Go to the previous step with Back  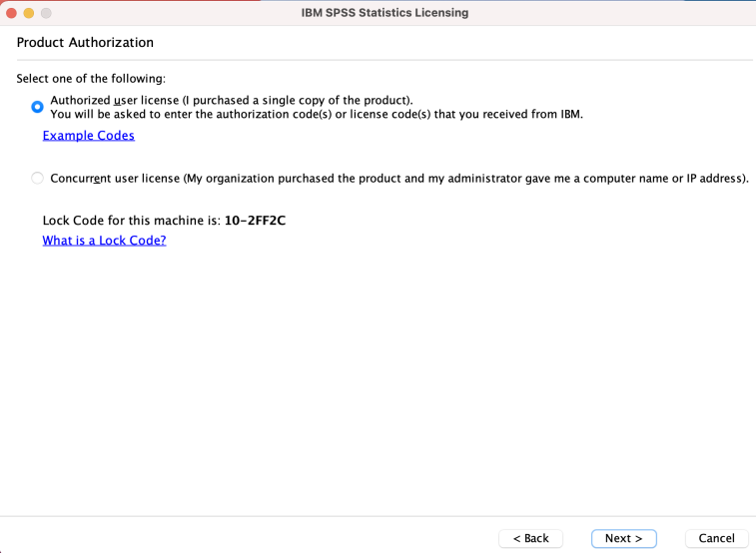click(x=531, y=538)
